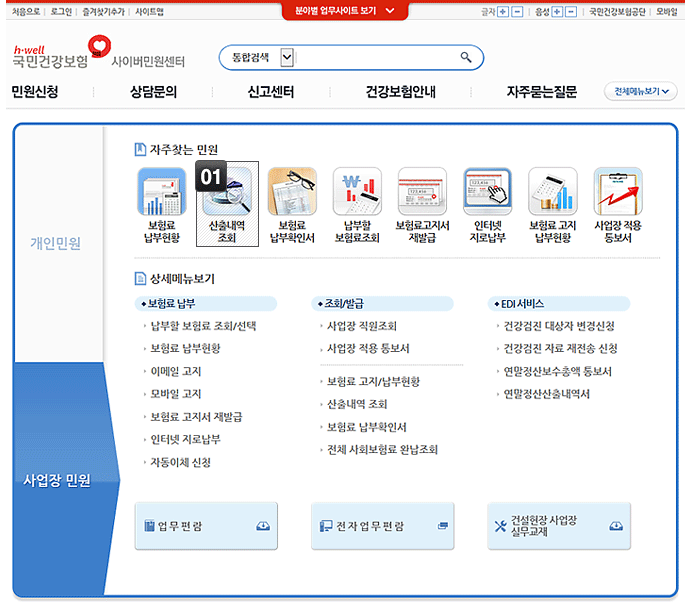Open 보험료 고지/납부현황 link
690x608 pixels.
click(373, 381)
